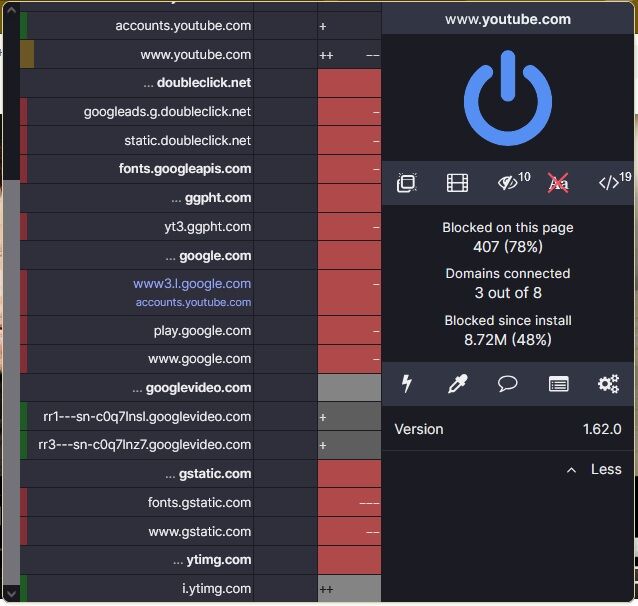Viewport: 638px width, 606px height.
Task: Click the www3.l.google.com alias link
Action: coord(192,283)
